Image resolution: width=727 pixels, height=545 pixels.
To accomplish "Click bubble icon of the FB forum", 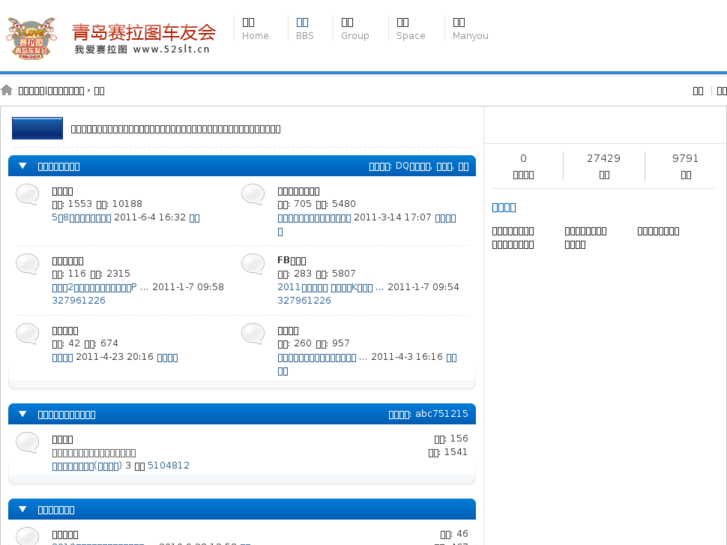I will coord(253,264).
